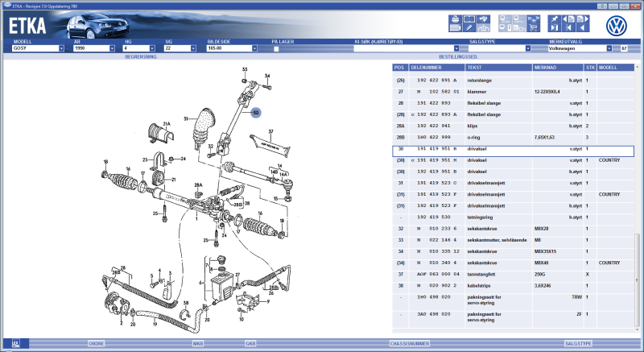Screen dimensions: 644x352
Task: Click the shopping cart icon
Action: 534,27
